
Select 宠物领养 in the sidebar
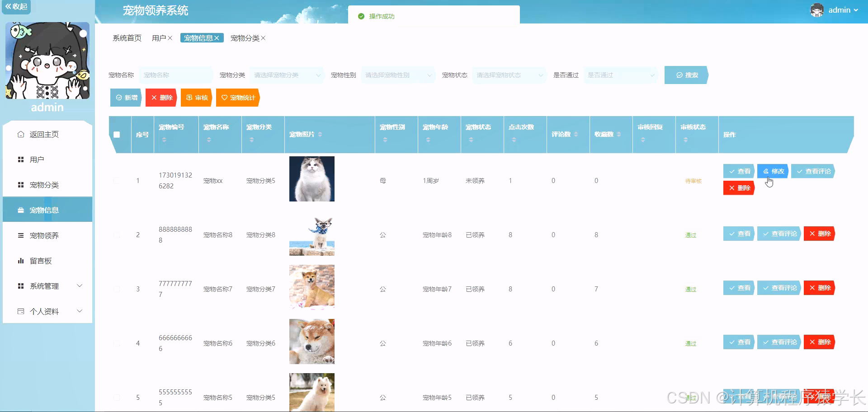tap(43, 235)
